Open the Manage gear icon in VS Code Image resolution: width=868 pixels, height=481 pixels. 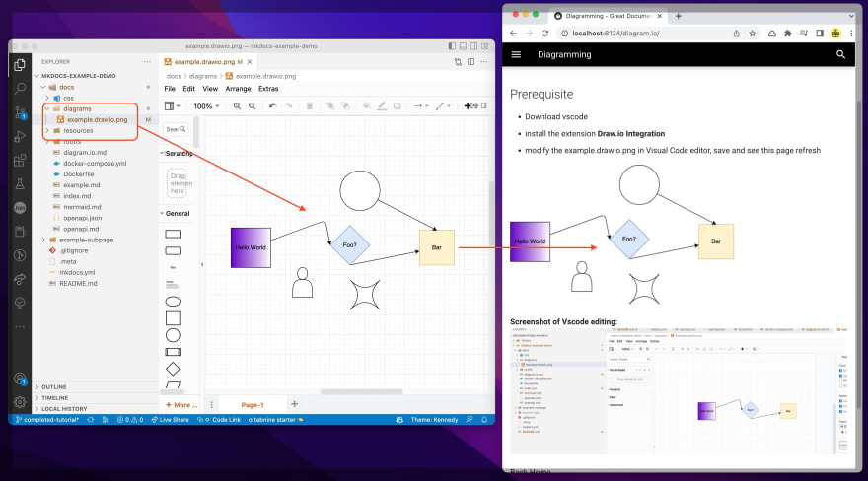[x=20, y=402]
